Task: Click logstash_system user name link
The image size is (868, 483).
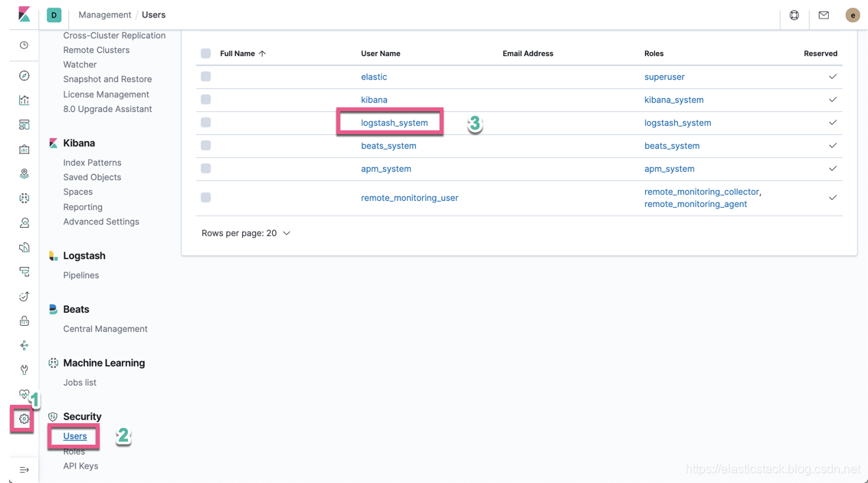Action: point(394,123)
